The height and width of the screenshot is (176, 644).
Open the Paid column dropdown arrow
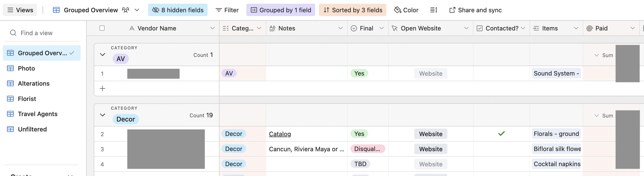click(x=632, y=28)
